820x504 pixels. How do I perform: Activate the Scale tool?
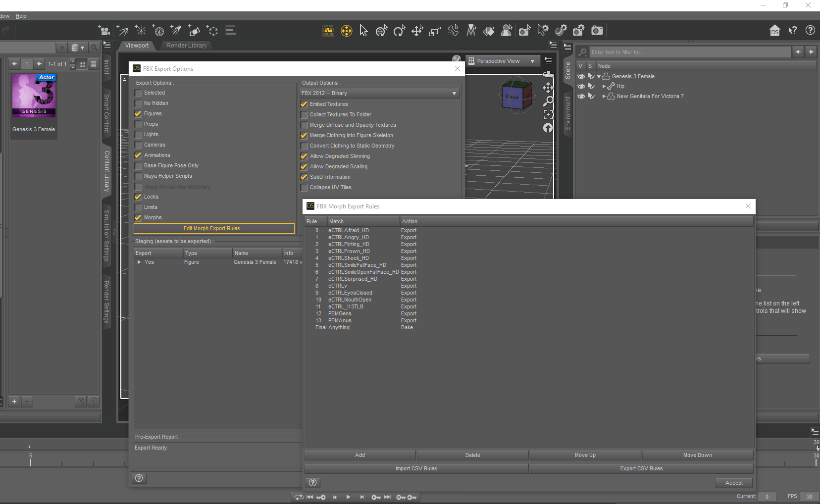[x=435, y=31]
